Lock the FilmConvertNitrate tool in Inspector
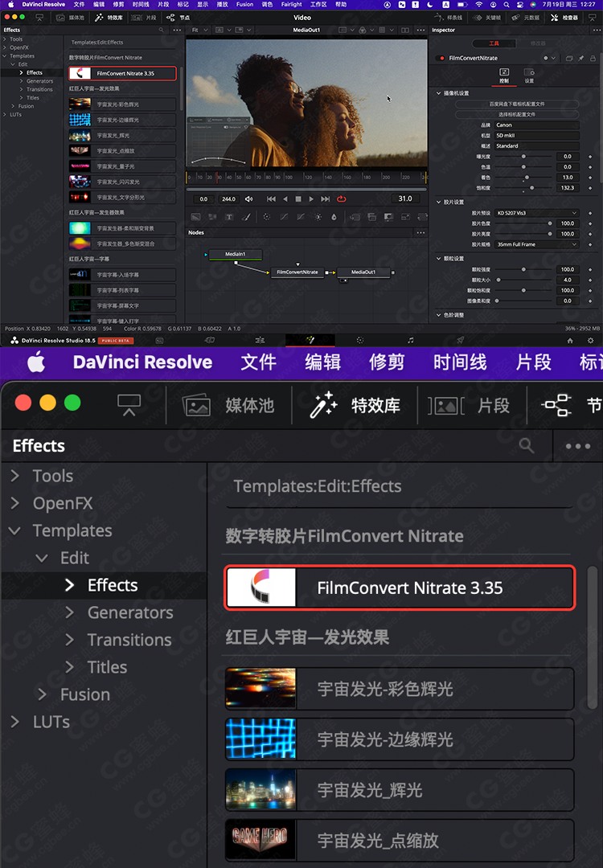The height and width of the screenshot is (868, 603). pyautogui.click(x=593, y=58)
